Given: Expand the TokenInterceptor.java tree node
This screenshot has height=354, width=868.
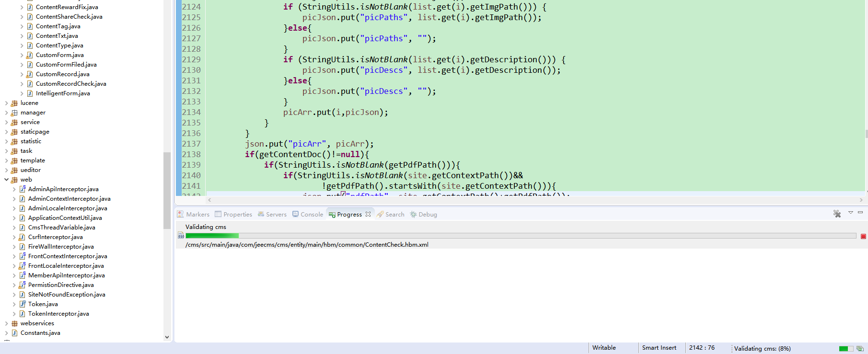Looking at the screenshot, I should click(14, 314).
